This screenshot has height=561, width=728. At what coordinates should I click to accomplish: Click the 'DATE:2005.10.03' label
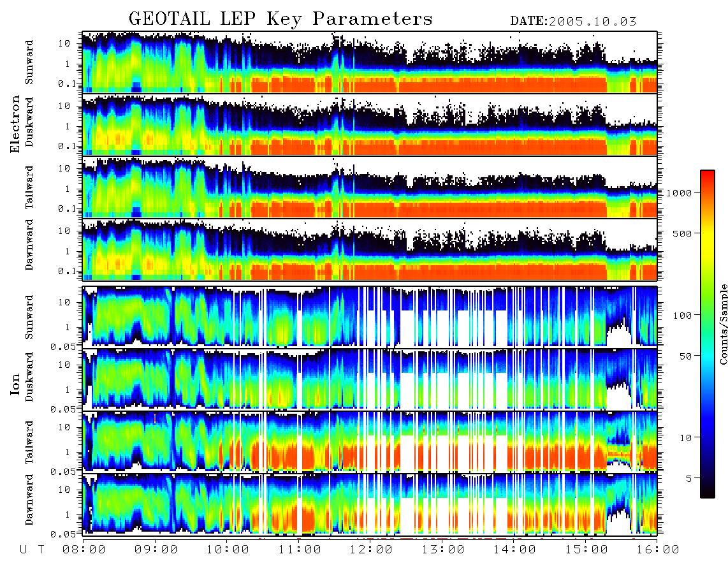tap(573, 22)
